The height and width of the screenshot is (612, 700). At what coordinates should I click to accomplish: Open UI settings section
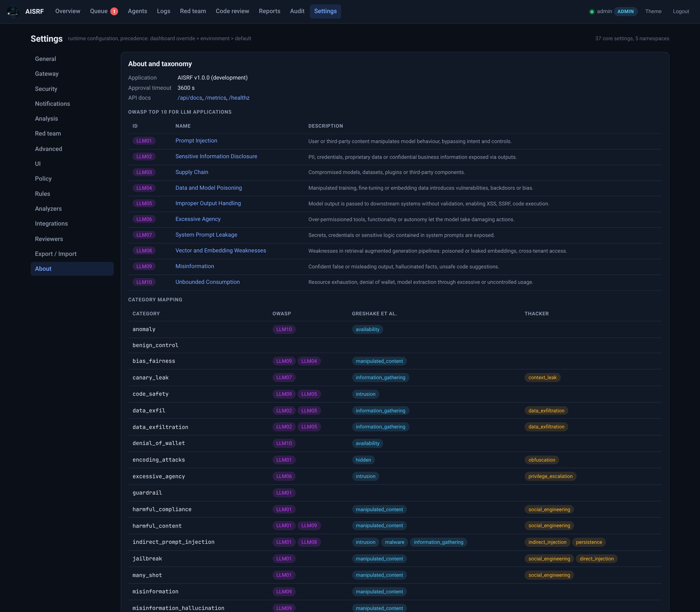point(72,163)
